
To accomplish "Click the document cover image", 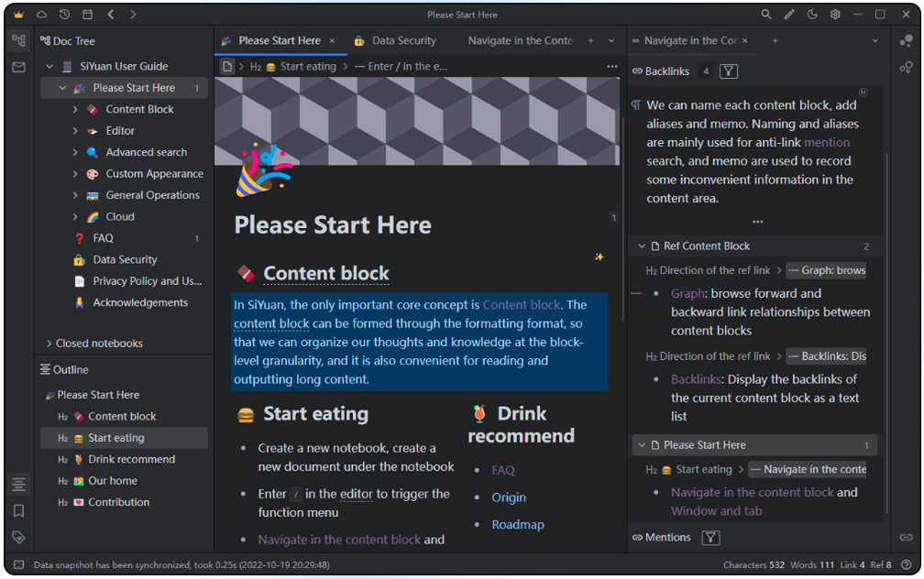I will [x=416, y=121].
